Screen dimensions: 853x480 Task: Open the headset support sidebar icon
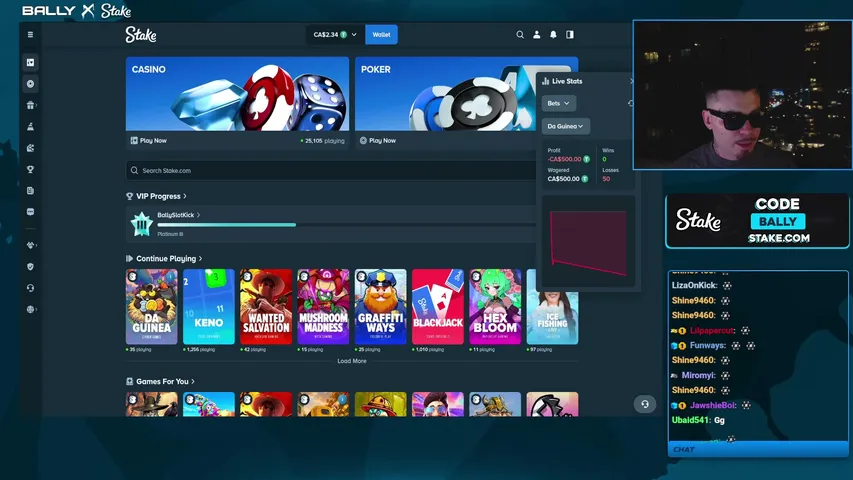30,288
